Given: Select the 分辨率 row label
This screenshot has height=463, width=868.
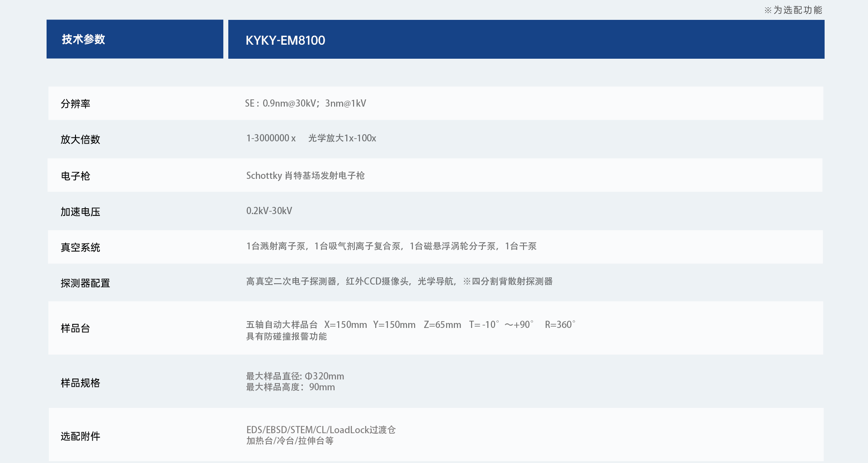Looking at the screenshot, I should coord(75,104).
